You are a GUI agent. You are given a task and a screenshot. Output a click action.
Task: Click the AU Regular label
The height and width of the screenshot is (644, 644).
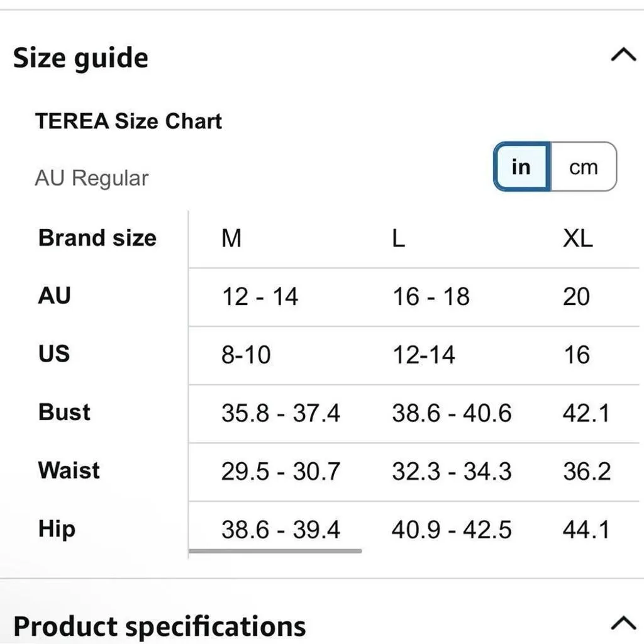[x=92, y=178]
